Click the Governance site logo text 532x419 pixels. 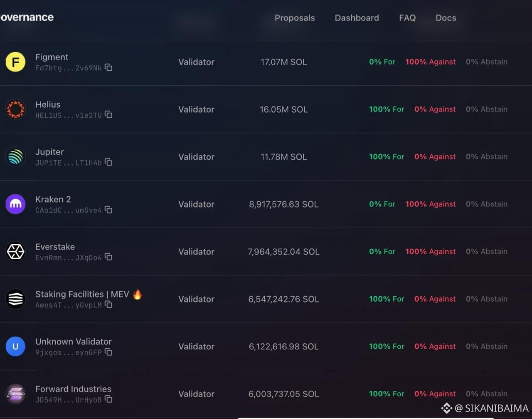coord(27,17)
